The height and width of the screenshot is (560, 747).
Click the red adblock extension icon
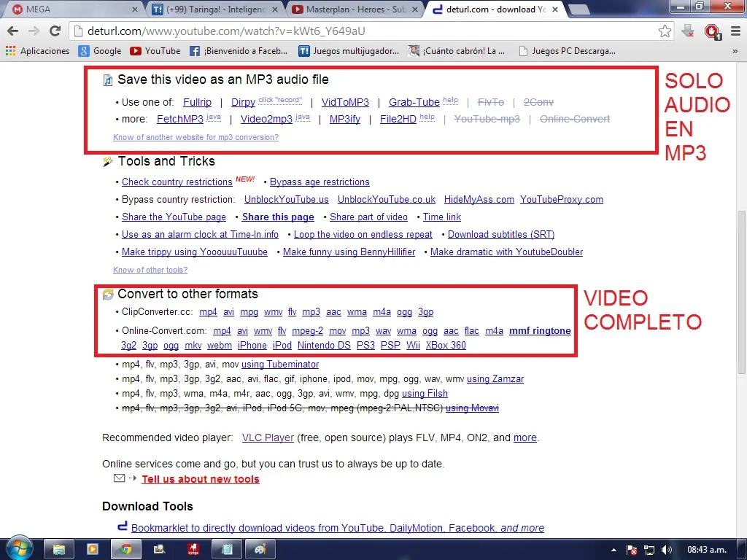point(712,31)
